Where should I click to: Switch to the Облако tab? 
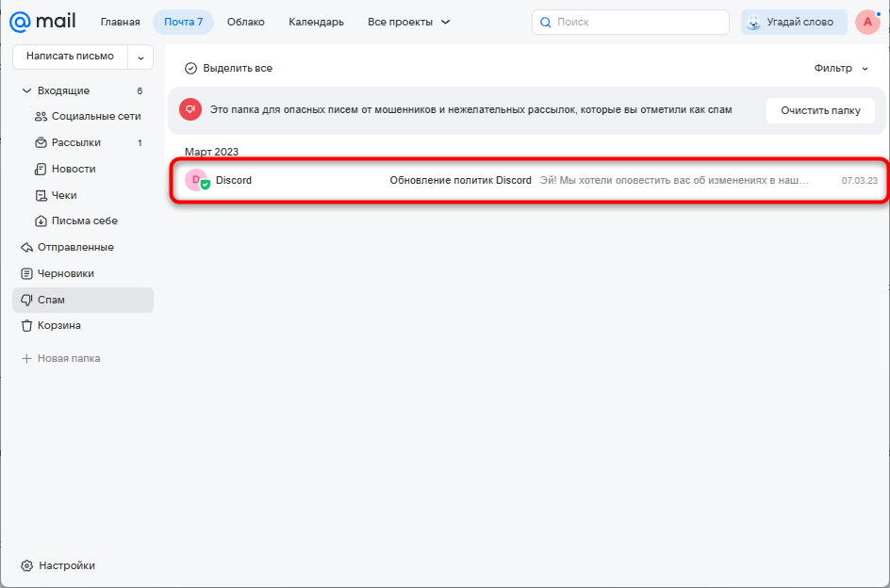(x=246, y=22)
